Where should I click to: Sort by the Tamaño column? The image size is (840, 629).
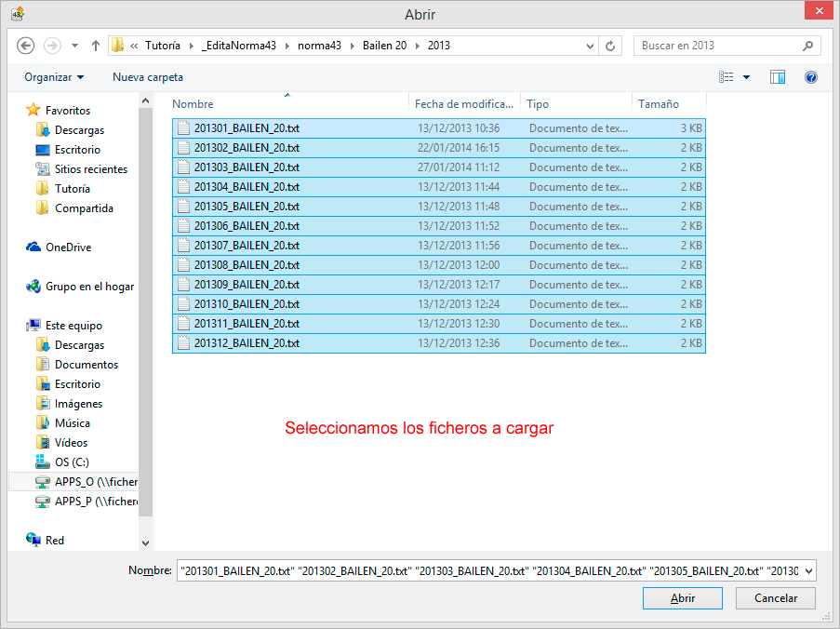669,104
